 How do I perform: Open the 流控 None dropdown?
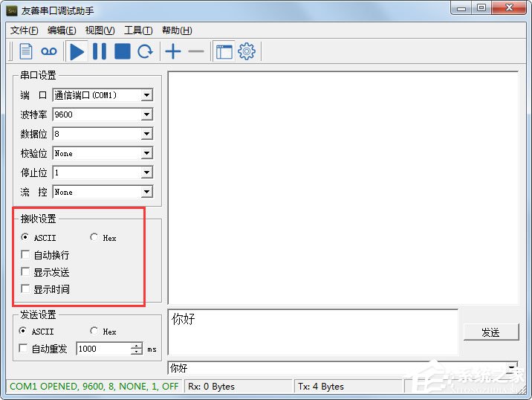pos(146,192)
